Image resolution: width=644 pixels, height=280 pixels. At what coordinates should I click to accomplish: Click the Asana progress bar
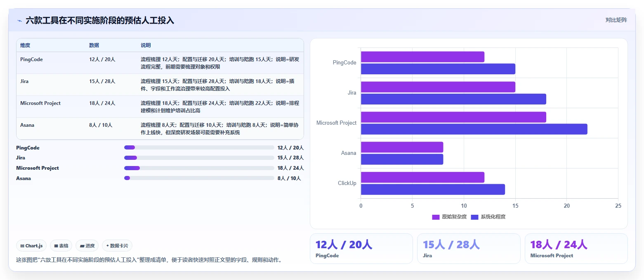click(x=199, y=178)
